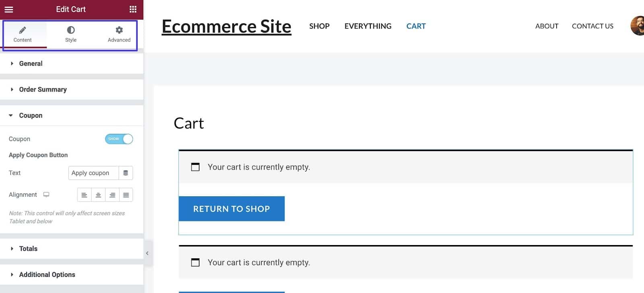
Task: Open dynamic tags for the coupon button text
Action: [126, 172]
